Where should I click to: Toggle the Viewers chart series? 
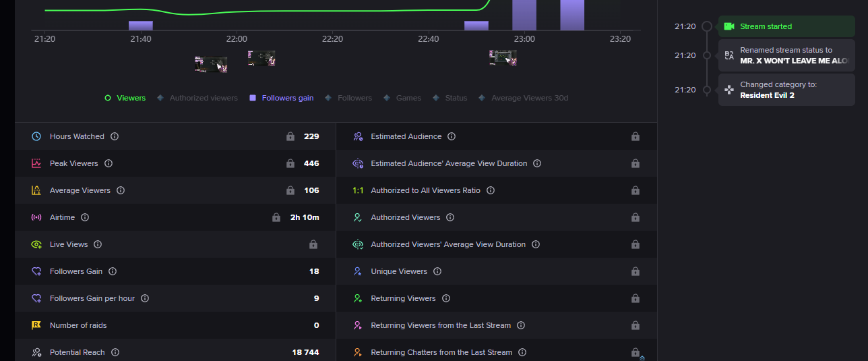pyautogui.click(x=125, y=98)
